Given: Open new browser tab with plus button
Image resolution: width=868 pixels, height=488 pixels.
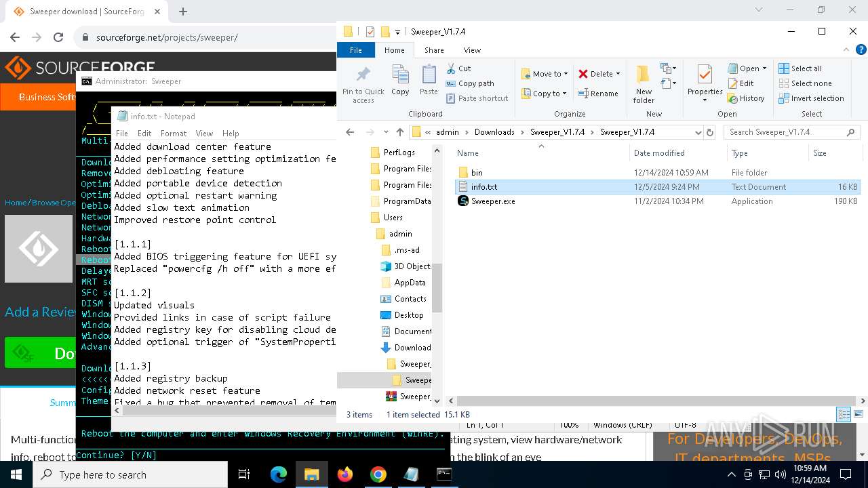Looking at the screenshot, I should tap(183, 12).
